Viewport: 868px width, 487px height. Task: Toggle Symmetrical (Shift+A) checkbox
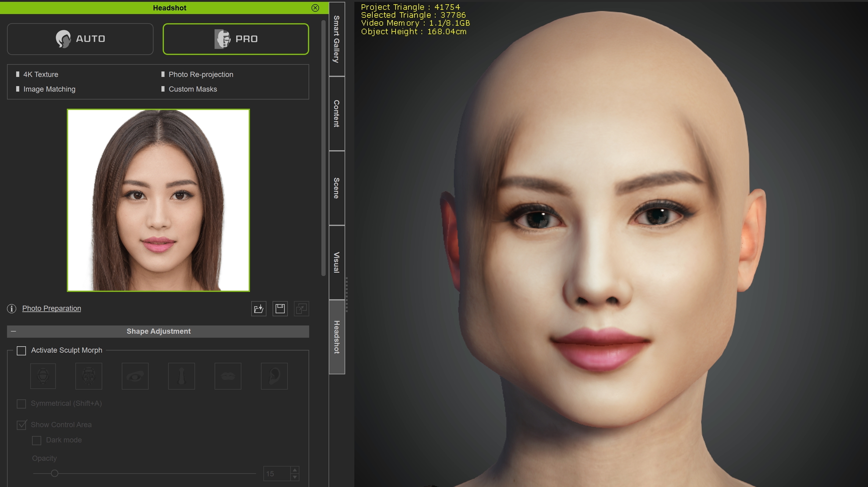point(21,403)
